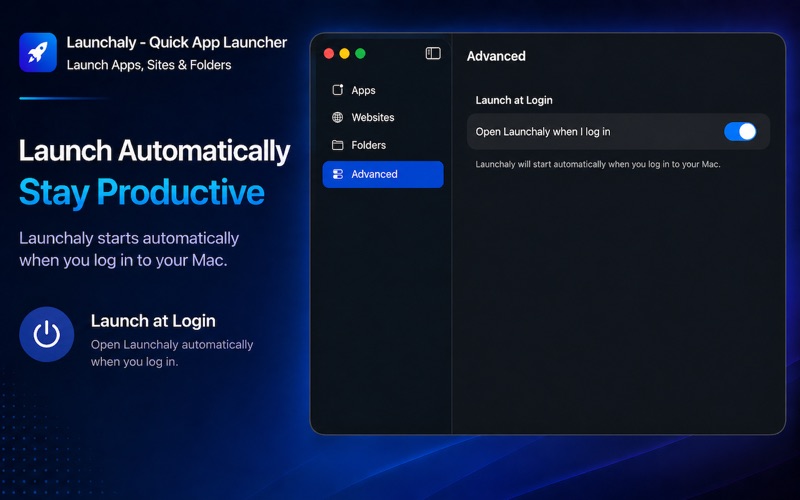This screenshot has width=800, height=500.
Task: Click the 'Launchaly - Quick App Launcher' title
Action: tap(177, 42)
